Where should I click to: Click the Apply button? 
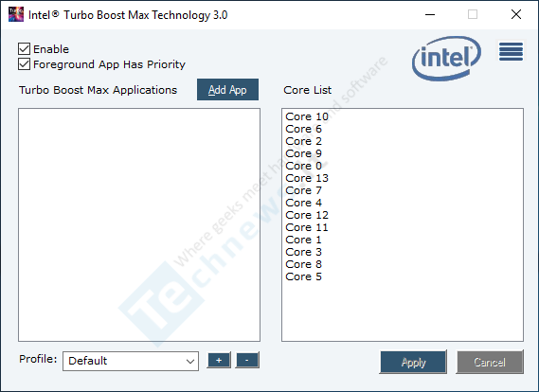pyautogui.click(x=413, y=362)
